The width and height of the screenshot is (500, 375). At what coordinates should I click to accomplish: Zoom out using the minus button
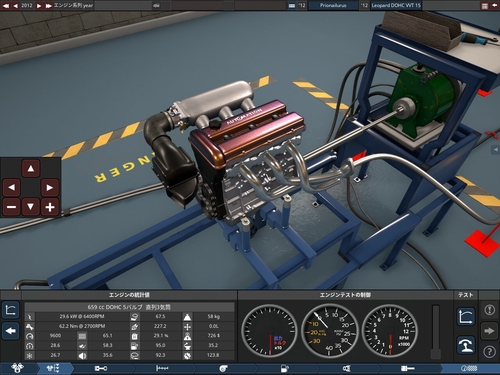[x=12, y=207]
